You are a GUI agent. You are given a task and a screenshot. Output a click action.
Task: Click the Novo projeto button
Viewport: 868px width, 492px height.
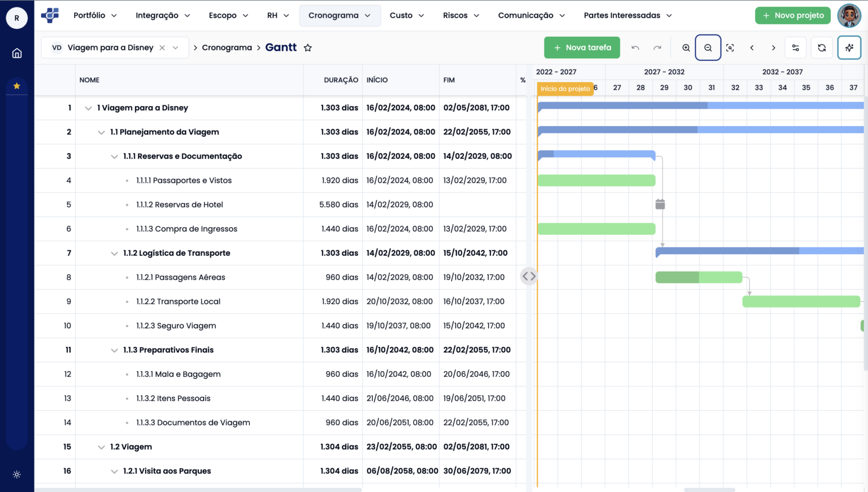[793, 15]
